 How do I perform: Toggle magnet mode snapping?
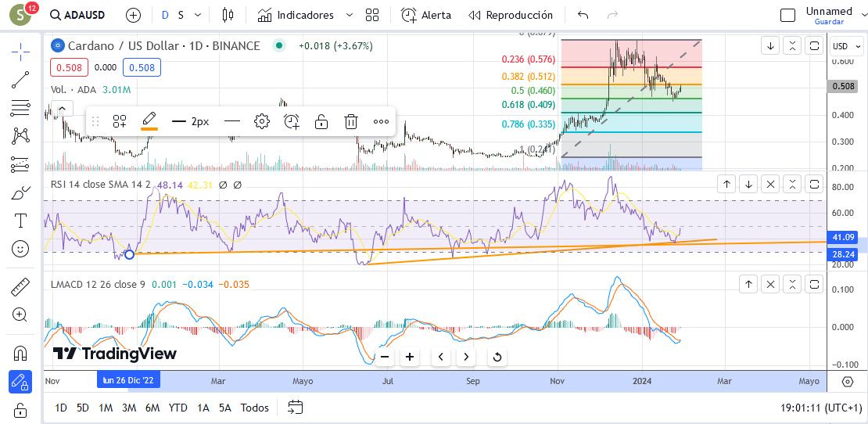click(20, 353)
